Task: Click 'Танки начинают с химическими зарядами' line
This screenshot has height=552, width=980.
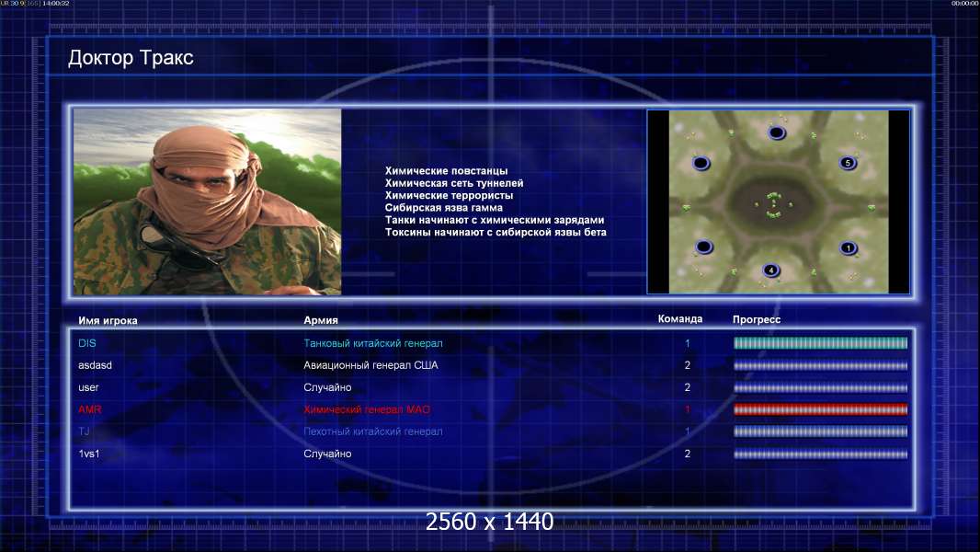Action: click(x=495, y=220)
